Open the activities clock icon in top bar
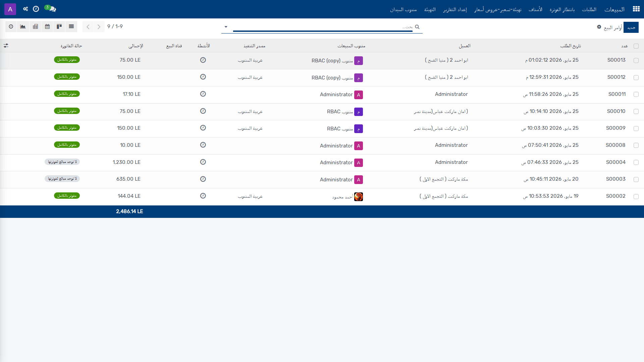Screen dimensions: 644x362 (x=36, y=9)
